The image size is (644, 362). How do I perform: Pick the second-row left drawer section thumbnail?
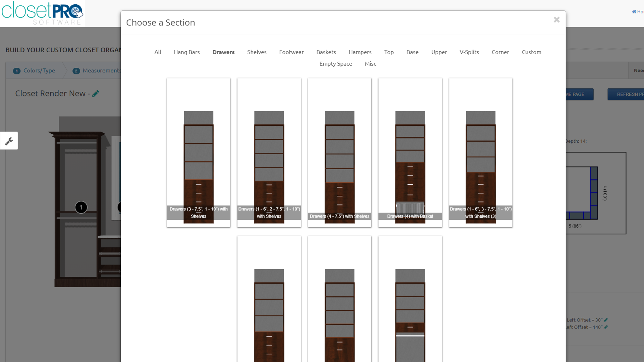[x=269, y=299]
